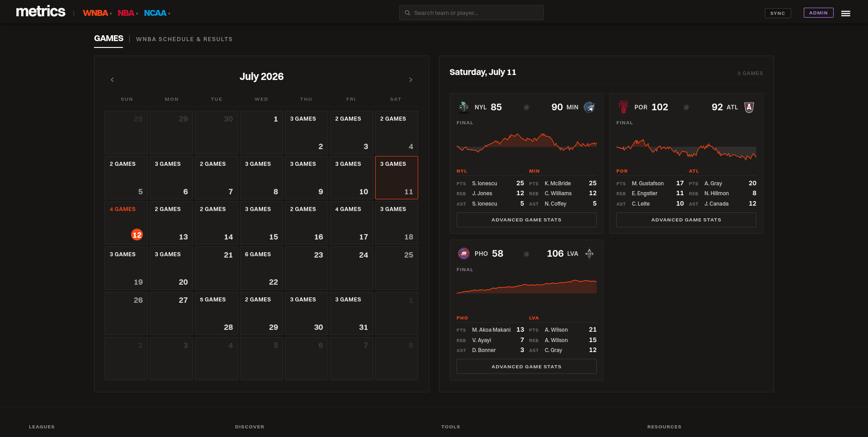This screenshot has height=437, width=868.
Task: Click the SYNC button
Action: 778,13
